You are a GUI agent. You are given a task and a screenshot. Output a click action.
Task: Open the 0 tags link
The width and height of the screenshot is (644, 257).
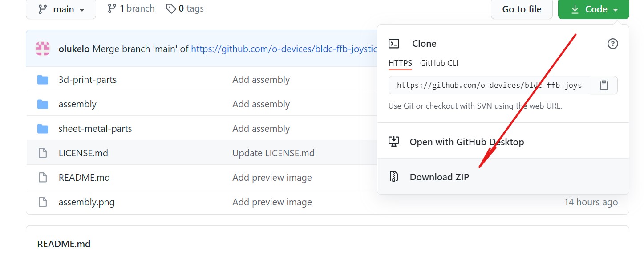185,8
